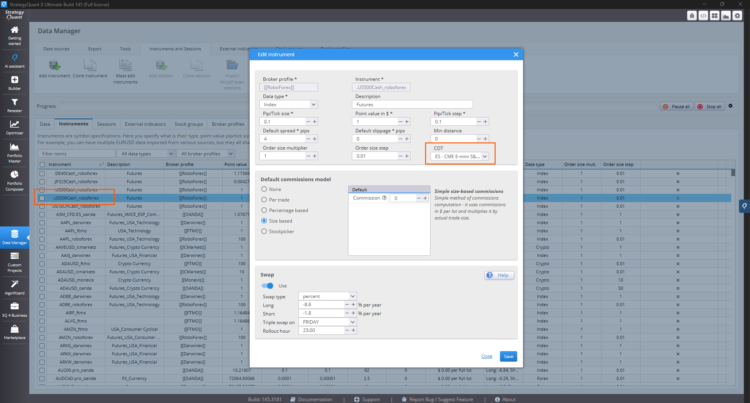
Task: Open the Swap type dropdown
Action: coord(327,296)
